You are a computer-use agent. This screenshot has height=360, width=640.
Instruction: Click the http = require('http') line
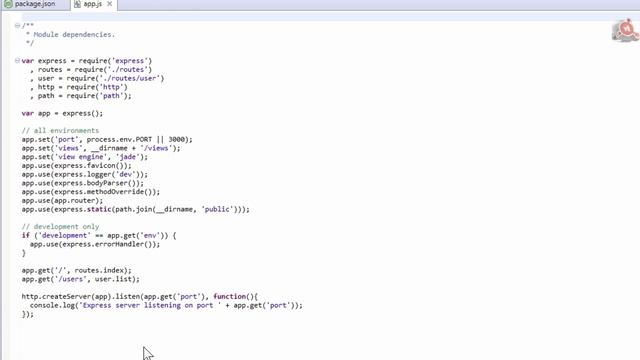tap(78, 87)
